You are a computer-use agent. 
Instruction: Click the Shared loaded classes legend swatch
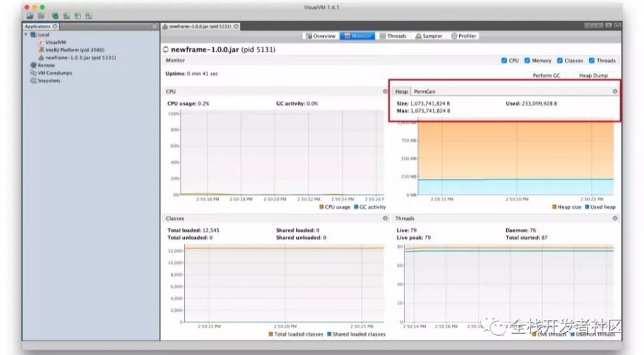(329, 334)
